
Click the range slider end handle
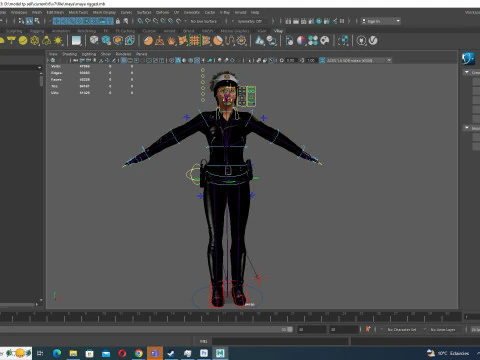(x=290, y=329)
